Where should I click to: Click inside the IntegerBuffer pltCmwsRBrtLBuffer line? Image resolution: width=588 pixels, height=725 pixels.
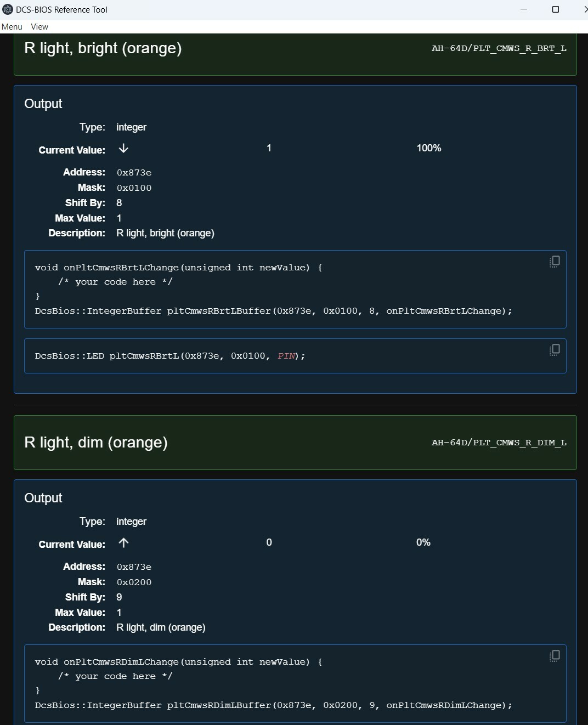coord(274,311)
